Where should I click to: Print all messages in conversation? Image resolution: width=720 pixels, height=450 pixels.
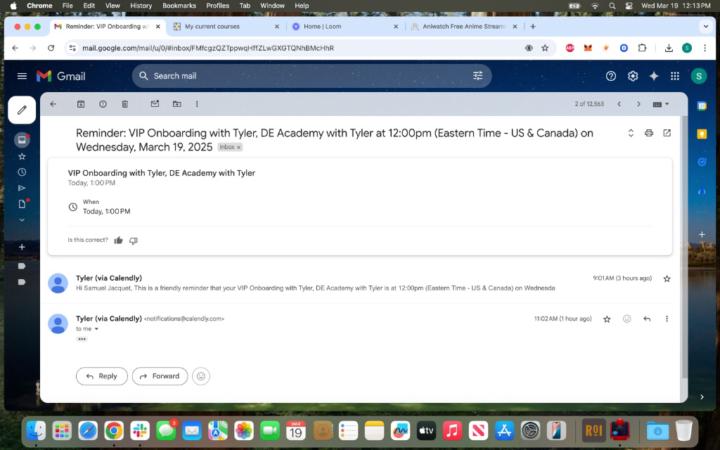[x=649, y=133]
